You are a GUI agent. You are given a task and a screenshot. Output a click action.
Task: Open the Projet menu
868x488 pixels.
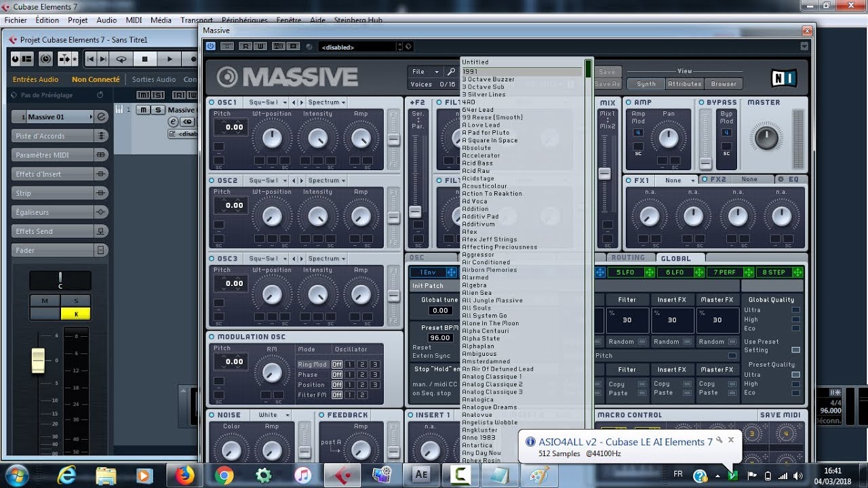pos(78,20)
